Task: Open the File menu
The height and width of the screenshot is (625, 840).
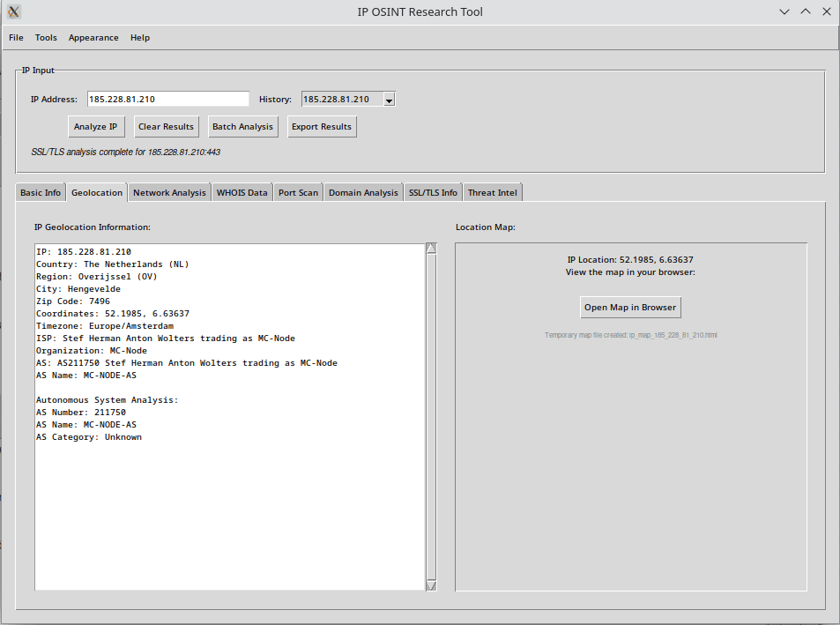Action: (x=16, y=38)
